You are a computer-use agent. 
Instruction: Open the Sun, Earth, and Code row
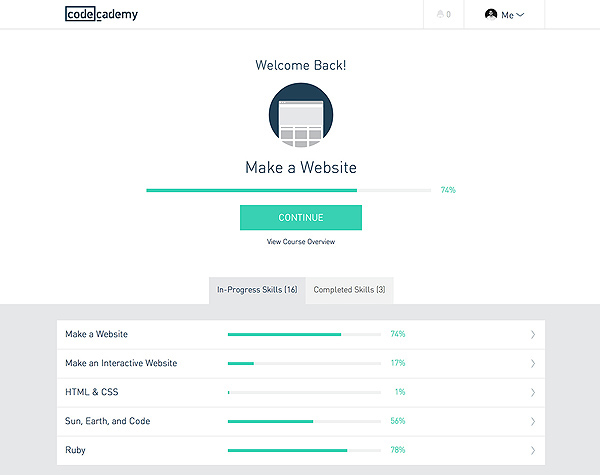pyautogui.click(x=301, y=421)
